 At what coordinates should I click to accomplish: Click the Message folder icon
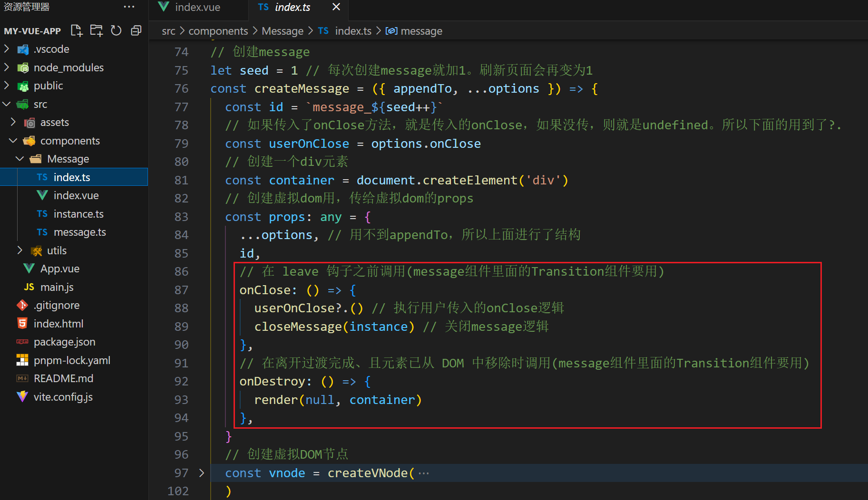(x=36, y=159)
